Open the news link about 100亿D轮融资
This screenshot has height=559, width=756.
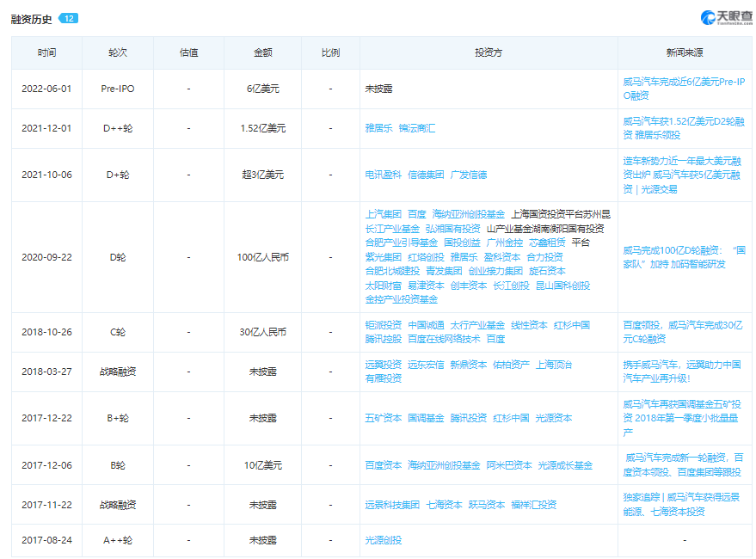pyautogui.click(x=684, y=256)
